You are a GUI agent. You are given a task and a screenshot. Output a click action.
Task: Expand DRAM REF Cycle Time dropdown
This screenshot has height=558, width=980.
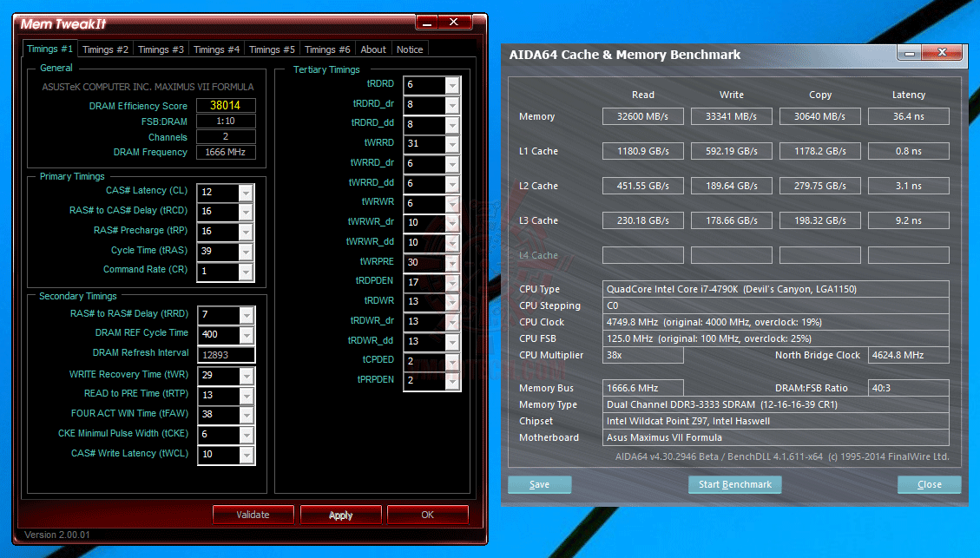tap(247, 335)
